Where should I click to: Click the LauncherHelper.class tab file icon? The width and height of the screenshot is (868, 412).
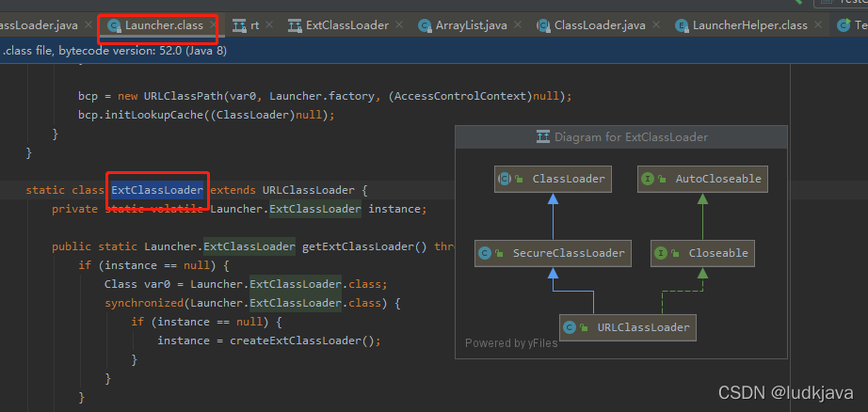click(x=682, y=25)
